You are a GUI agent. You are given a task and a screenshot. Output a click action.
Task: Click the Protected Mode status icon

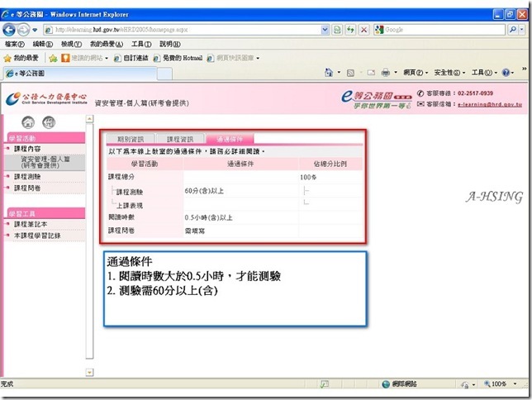click(465, 385)
